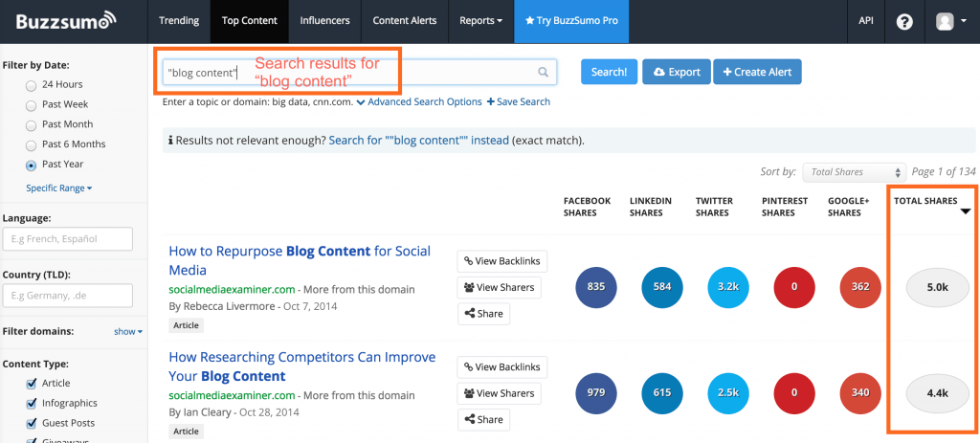Go to the Trending tab

pyautogui.click(x=179, y=21)
